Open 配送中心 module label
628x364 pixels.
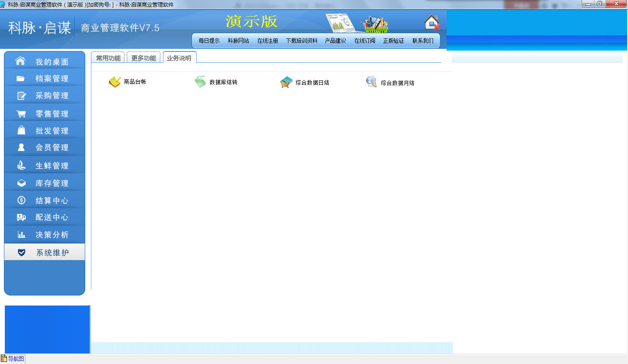click(x=52, y=217)
